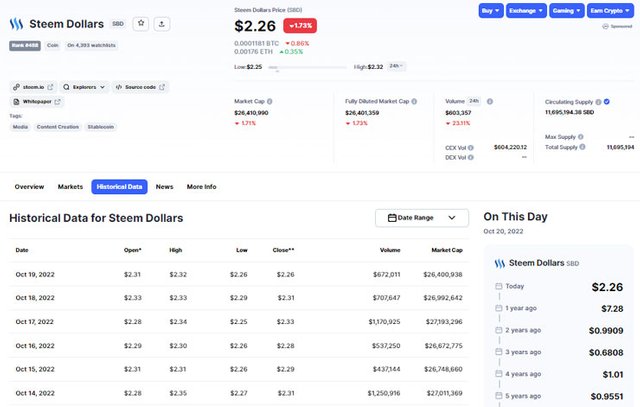Expand the Explorers dropdown
Screen dimensions: 640x407
click(84, 87)
